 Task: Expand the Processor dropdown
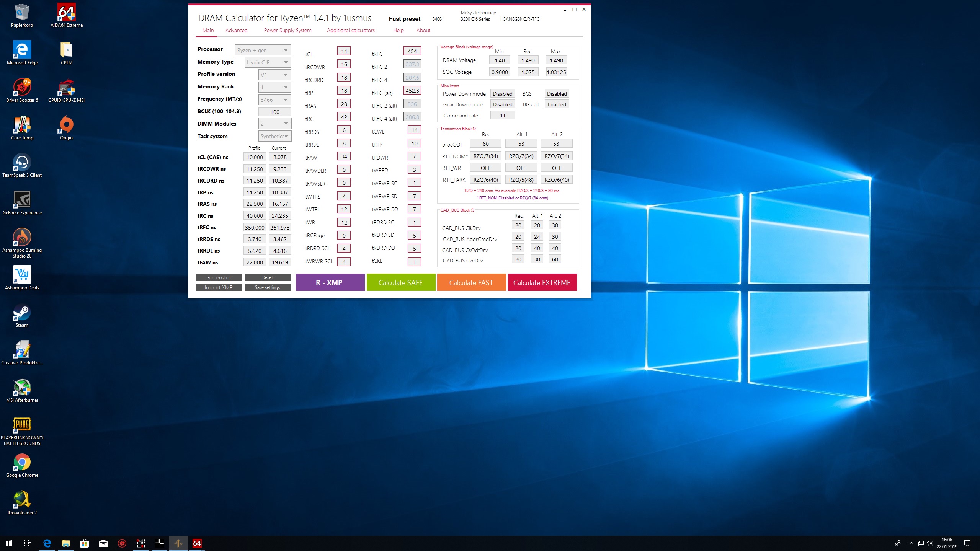(x=263, y=50)
